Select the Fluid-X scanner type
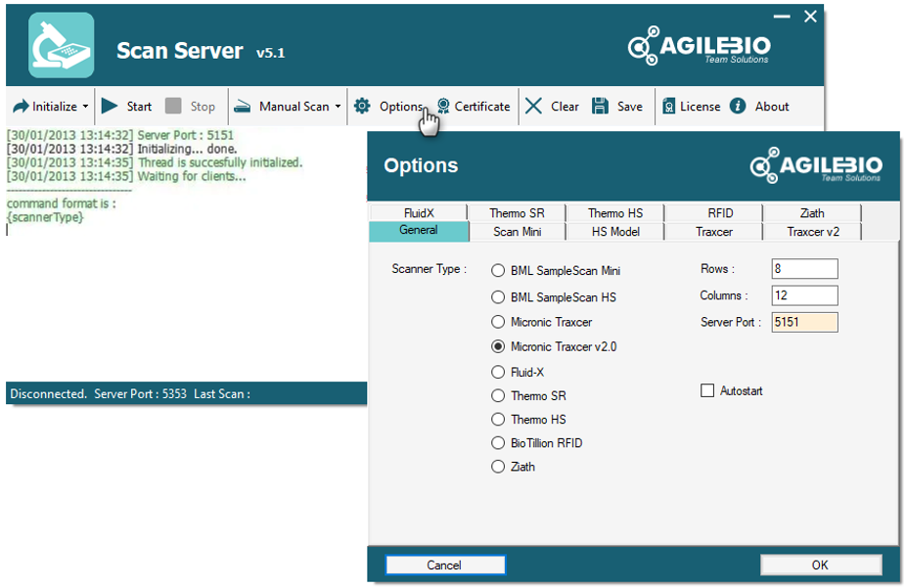 click(x=497, y=372)
